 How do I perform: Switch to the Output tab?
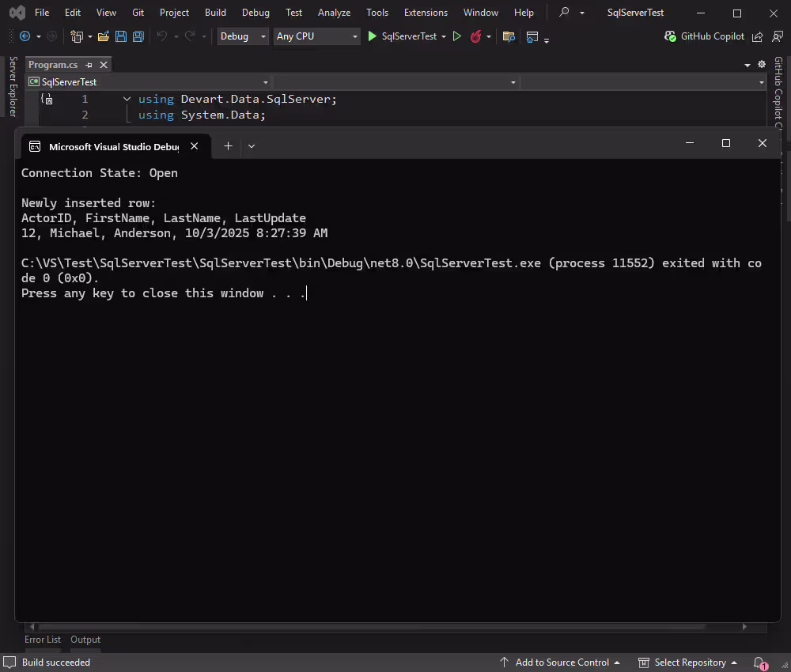85,640
